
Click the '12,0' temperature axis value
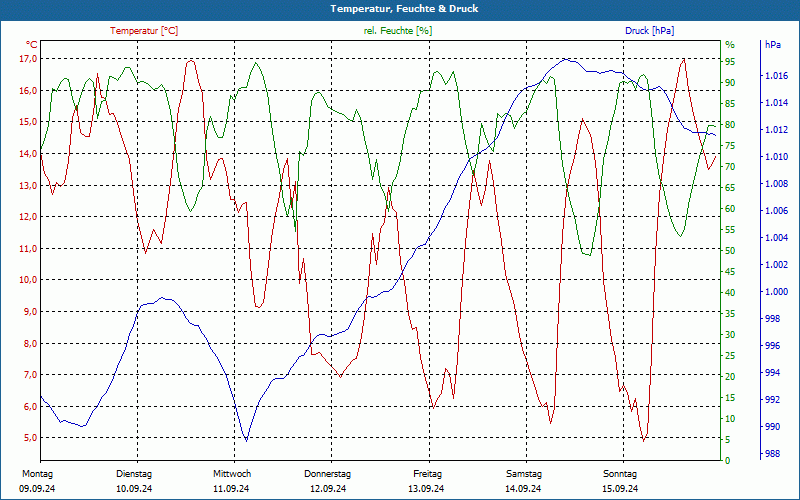point(29,217)
